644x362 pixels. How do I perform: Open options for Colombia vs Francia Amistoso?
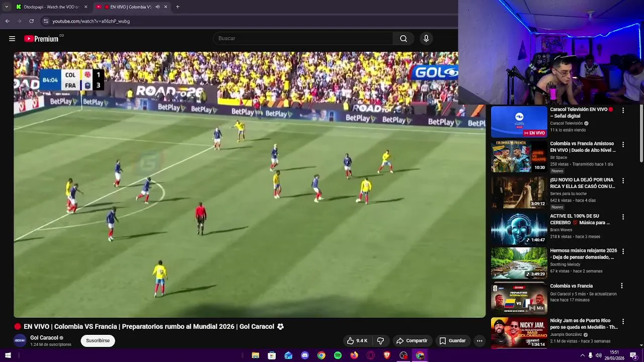[x=623, y=144]
